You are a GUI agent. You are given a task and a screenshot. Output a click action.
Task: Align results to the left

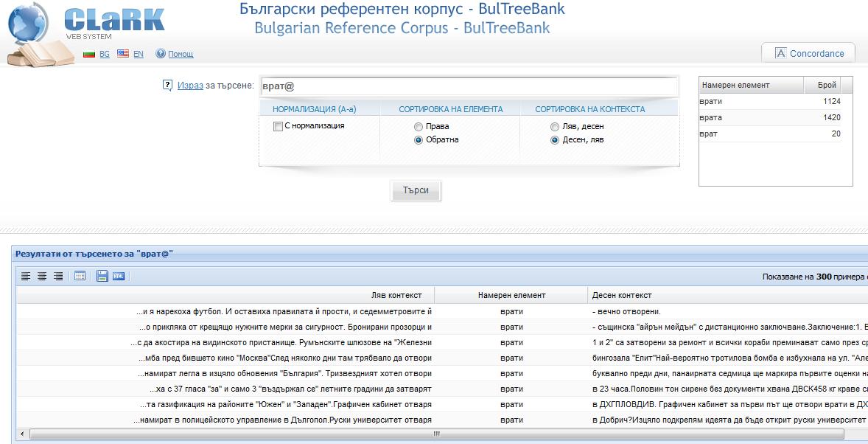coord(26,276)
